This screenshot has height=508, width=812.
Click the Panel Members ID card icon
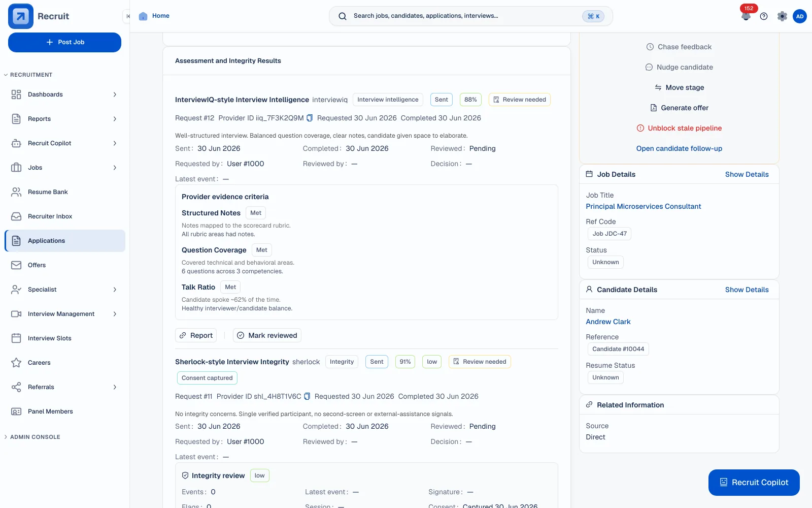[x=16, y=411]
